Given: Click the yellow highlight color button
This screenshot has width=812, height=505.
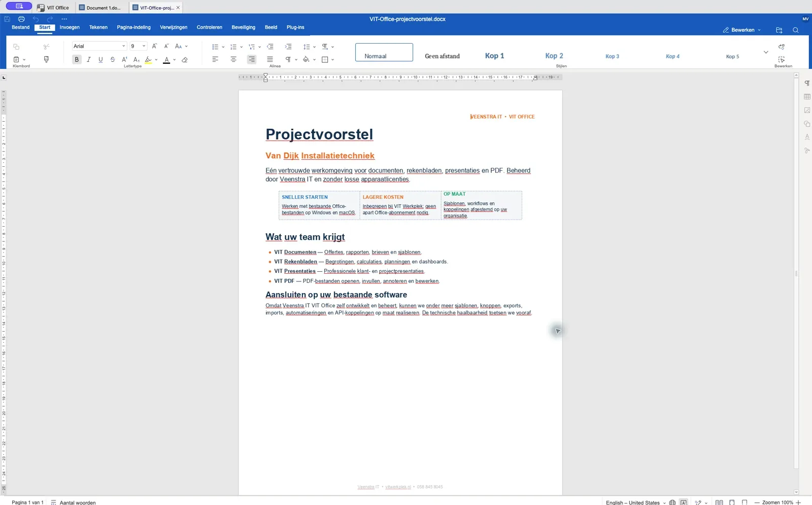Looking at the screenshot, I should point(148,60).
